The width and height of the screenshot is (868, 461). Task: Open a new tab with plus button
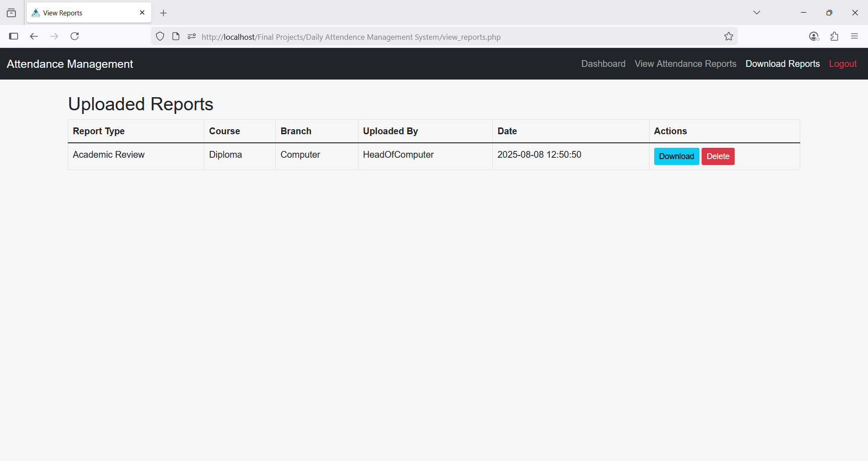click(x=164, y=13)
